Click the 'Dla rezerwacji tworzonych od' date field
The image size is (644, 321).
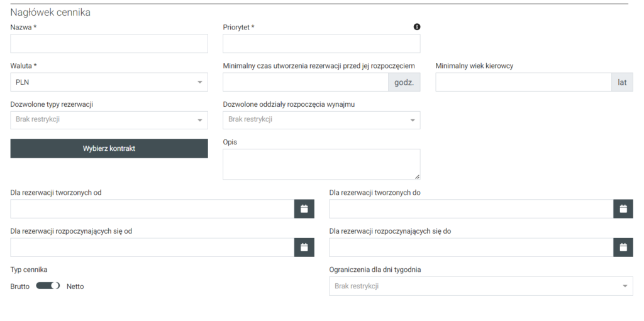tap(152, 209)
